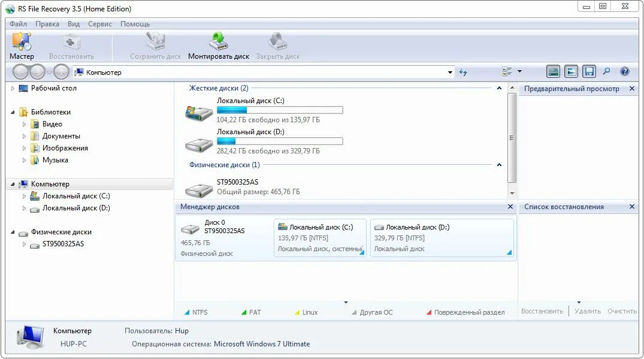Click Восстановить under recovery list
Viewport: 644px width, 359px height.
coord(542,311)
